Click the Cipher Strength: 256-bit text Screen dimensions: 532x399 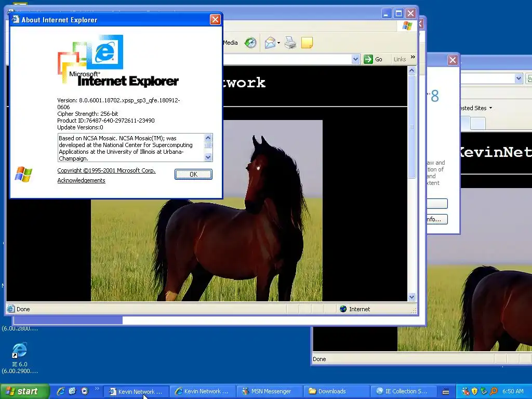(x=87, y=114)
